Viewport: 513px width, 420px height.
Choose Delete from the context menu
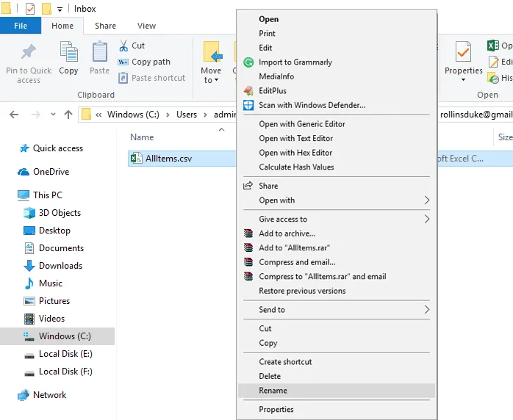pos(270,376)
